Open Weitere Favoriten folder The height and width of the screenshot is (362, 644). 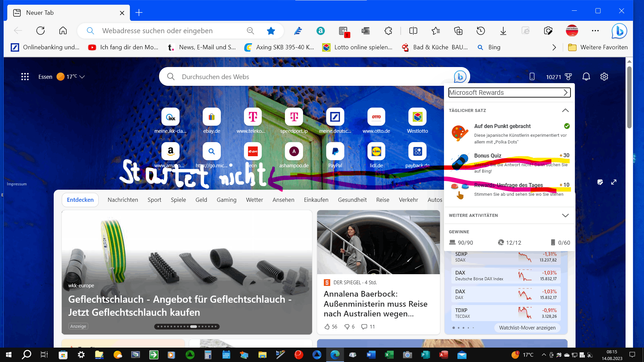click(598, 48)
